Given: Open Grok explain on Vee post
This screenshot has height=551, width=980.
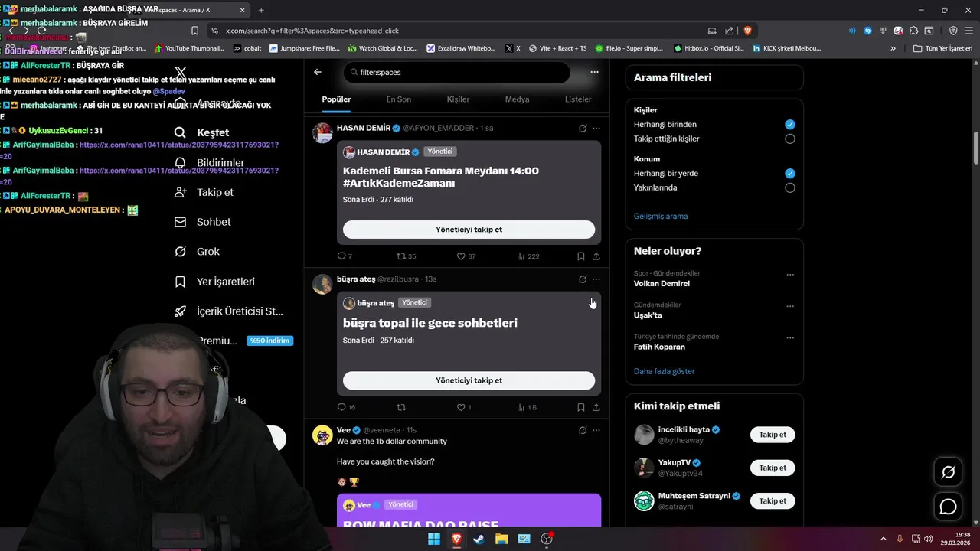Looking at the screenshot, I should click(583, 430).
